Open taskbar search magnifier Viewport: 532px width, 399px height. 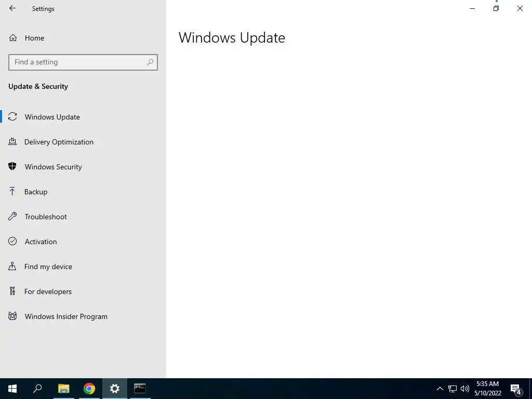coord(37,389)
